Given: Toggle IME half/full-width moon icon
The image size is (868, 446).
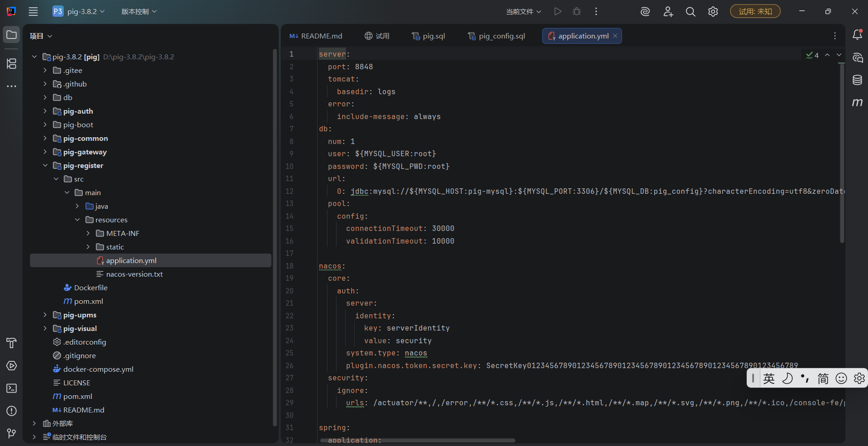Looking at the screenshot, I should click(787, 378).
